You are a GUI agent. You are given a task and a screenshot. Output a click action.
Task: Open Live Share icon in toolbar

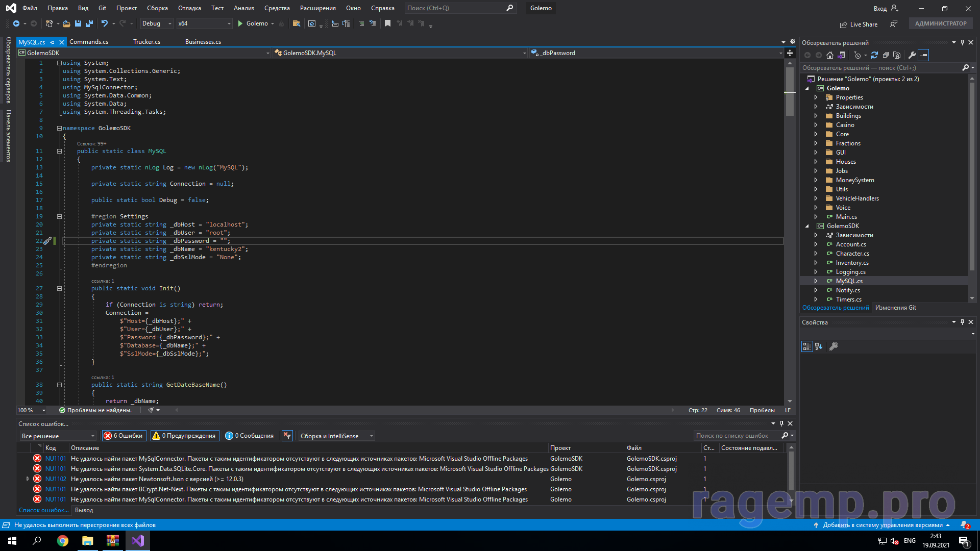click(843, 24)
